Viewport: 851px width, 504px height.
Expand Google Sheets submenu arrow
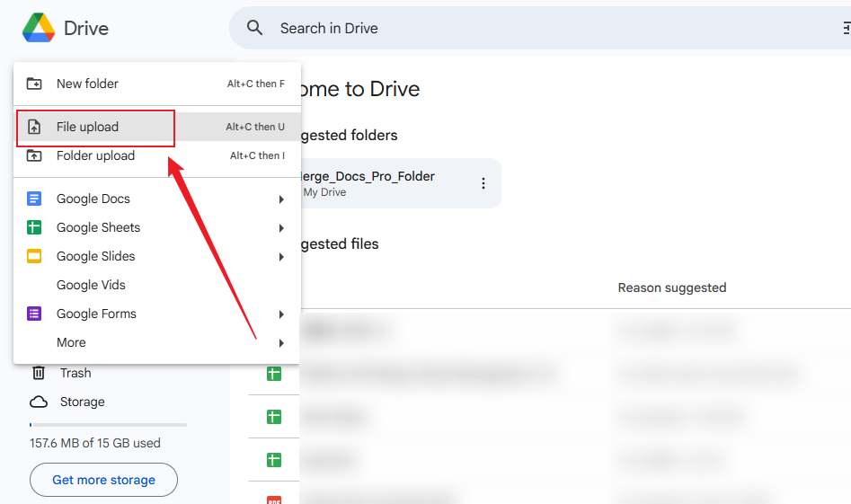click(x=281, y=228)
